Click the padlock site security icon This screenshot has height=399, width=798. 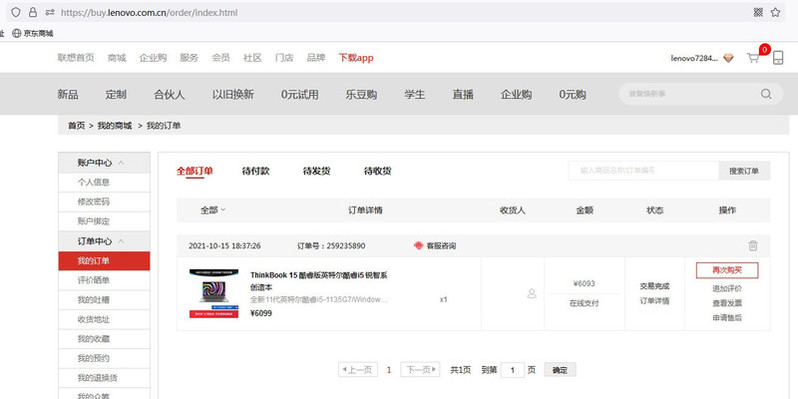[33, 13]
